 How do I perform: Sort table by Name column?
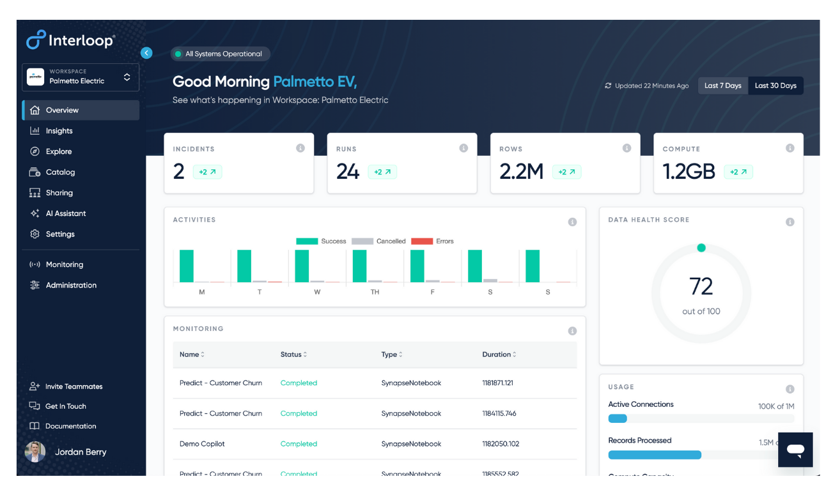coord(192,355)
